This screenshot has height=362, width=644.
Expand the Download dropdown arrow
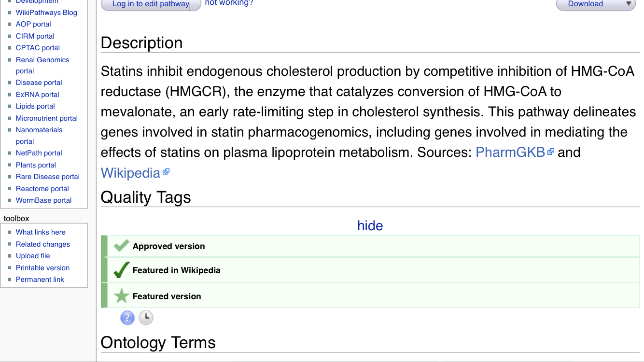coord(629,4)
